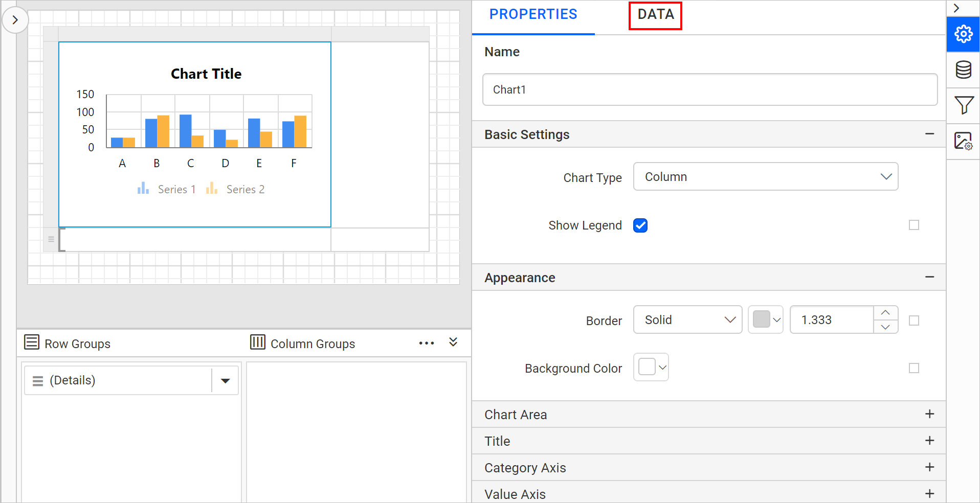Open the Properties gear icon in sidebar

click(x=963, y=34)
